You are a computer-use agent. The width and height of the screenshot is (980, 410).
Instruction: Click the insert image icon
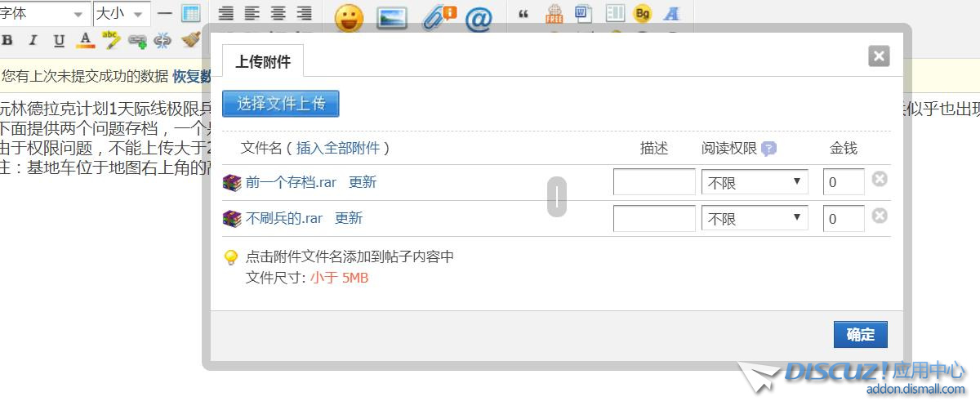(392, 18)
